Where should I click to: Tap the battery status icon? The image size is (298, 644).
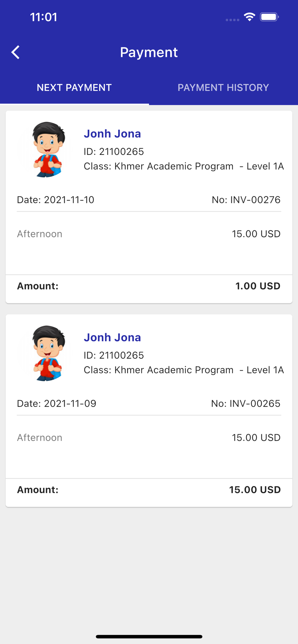(x=269, y=17)
